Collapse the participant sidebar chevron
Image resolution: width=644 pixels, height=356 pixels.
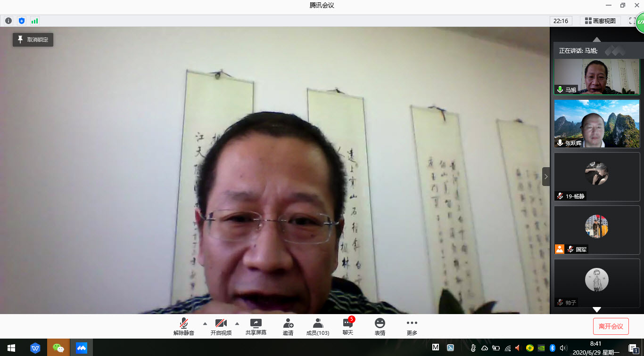[546, 177]
